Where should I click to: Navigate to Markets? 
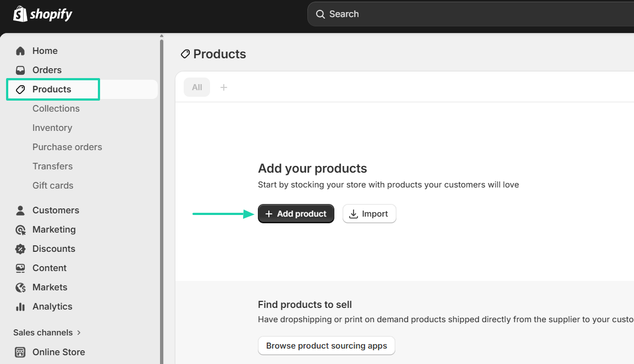[x=49, y=288]
